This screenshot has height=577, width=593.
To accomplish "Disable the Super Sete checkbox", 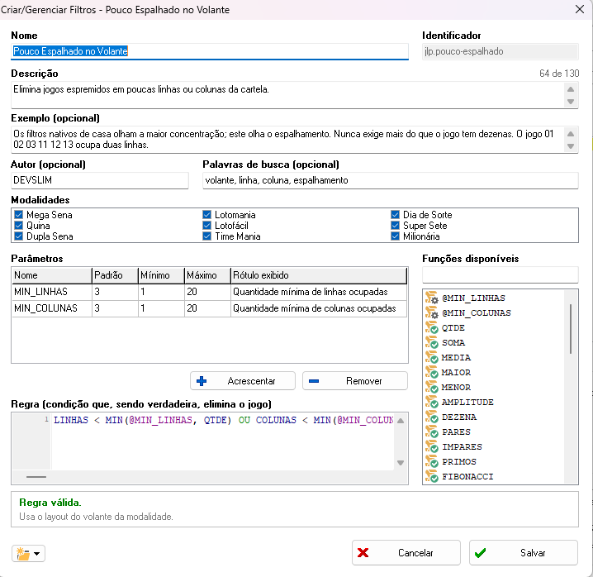I will point(395,225).
